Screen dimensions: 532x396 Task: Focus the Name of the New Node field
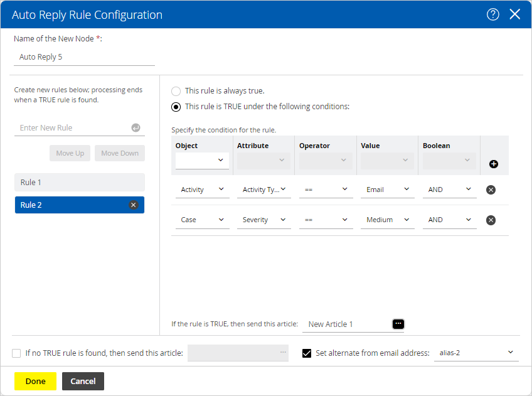tap(84, 57)
